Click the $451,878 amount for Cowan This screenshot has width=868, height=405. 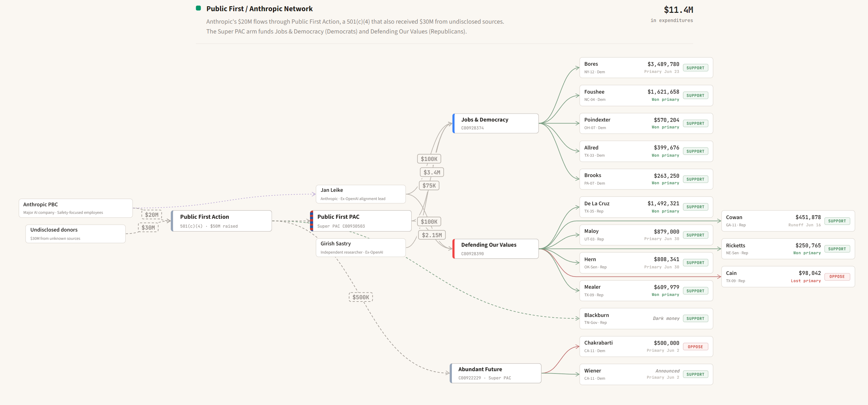[x=808, y=217]
